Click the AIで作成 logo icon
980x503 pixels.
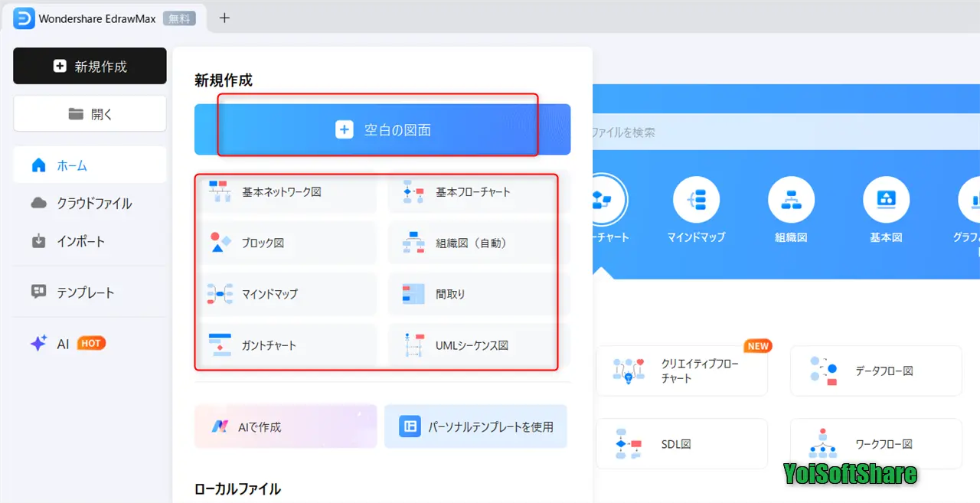[220, 426]
